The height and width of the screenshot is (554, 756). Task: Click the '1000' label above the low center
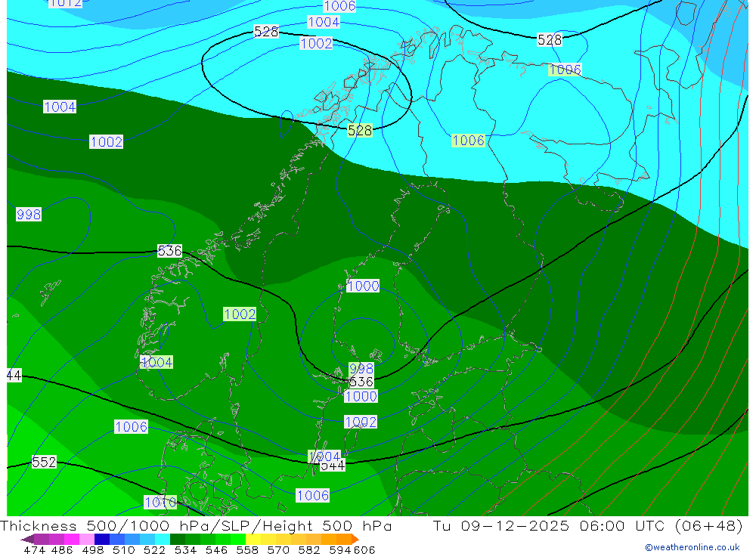coord(363,286)
